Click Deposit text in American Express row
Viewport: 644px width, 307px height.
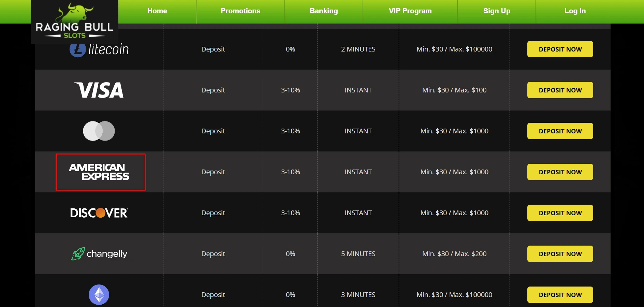(213, 172)
